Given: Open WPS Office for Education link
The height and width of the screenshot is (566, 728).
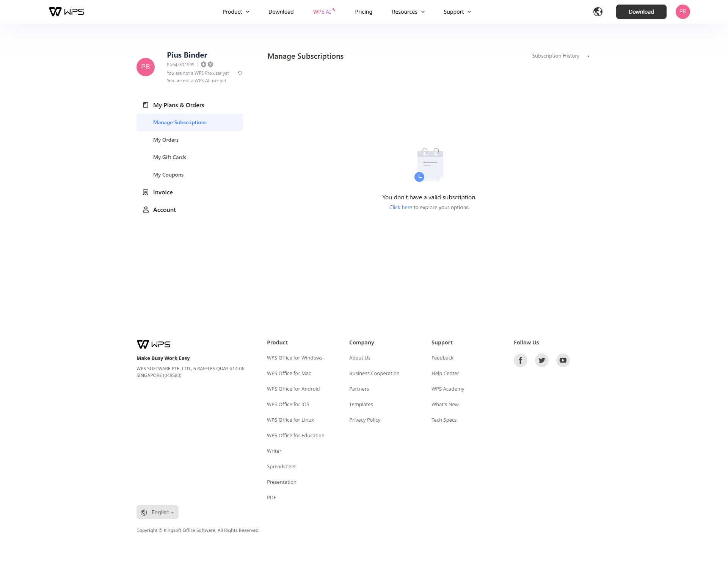Looking at the screenshot, I should [296, 435].
